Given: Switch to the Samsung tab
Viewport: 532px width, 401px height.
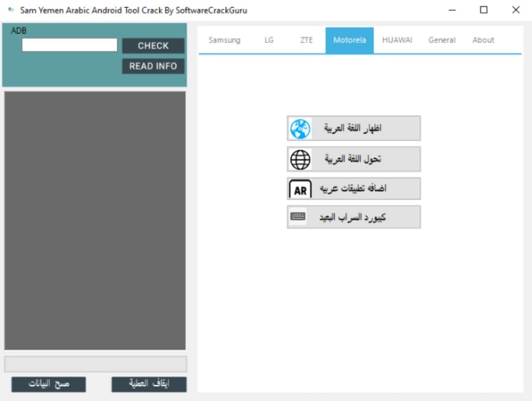Looking at the screenshot, I should point(224,40).
